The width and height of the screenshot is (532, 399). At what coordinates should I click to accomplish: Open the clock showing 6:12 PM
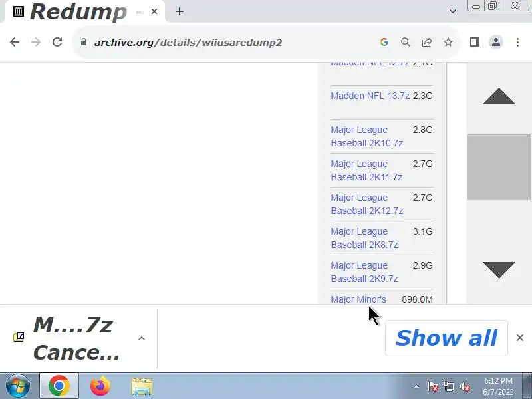(x=498, y=386)
